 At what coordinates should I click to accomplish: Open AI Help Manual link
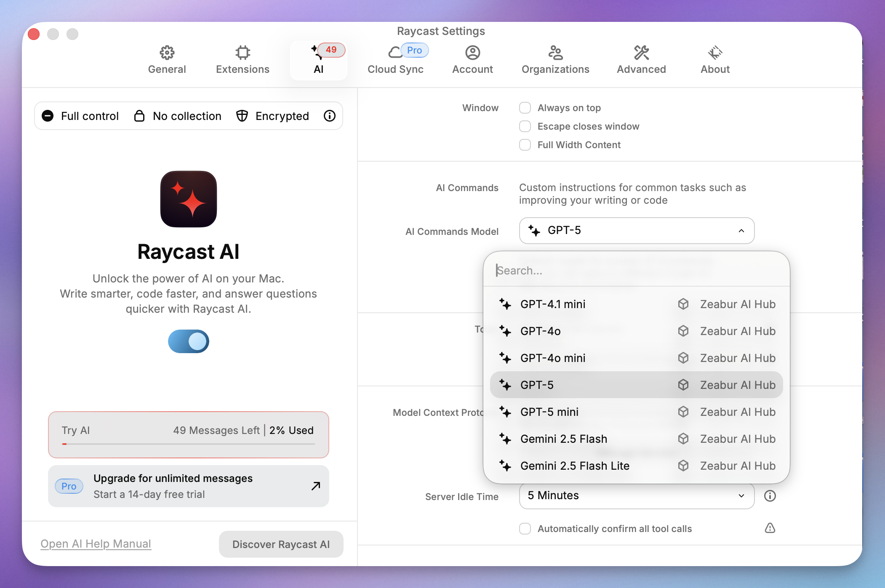pos(96,543)
